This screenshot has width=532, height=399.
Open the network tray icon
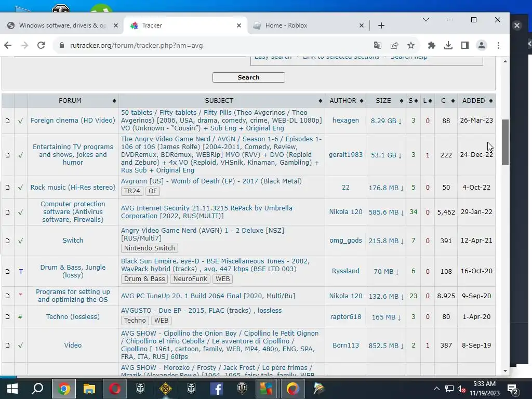coord(449,389)
